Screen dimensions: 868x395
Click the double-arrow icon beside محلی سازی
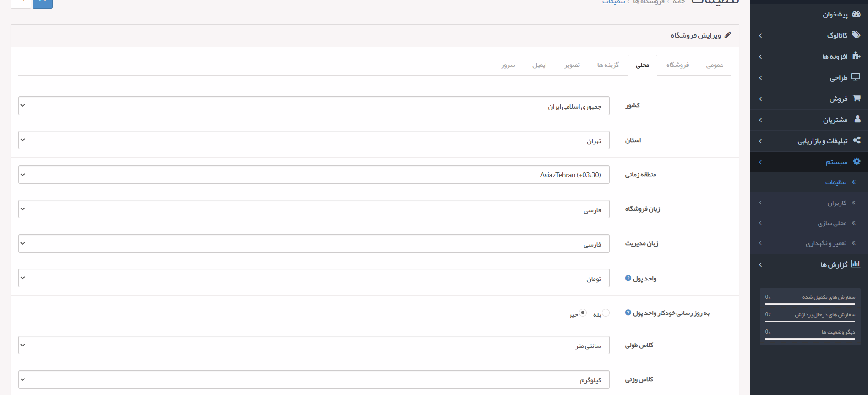(853, 223)
